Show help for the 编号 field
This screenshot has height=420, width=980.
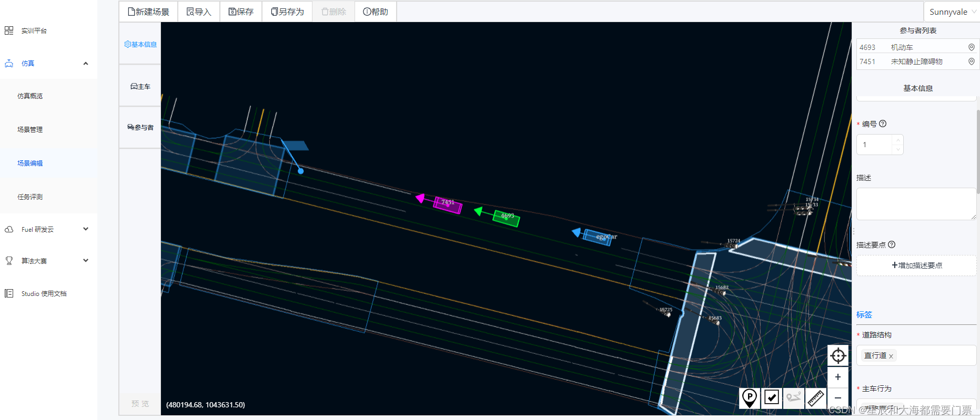click(x=883, y=124)
